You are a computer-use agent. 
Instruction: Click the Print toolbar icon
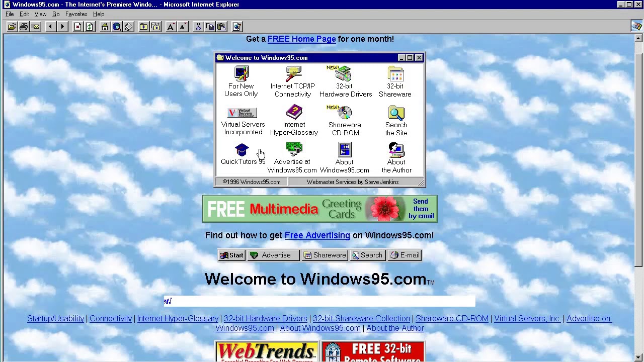tap(23, 27)
